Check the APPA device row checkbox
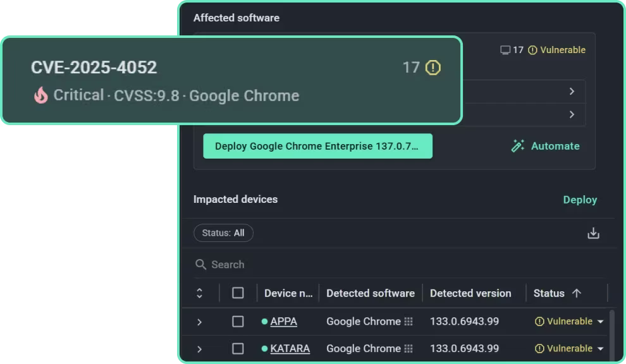The width and height of the screenshot is (626, 364). click(x=238, y=322)
